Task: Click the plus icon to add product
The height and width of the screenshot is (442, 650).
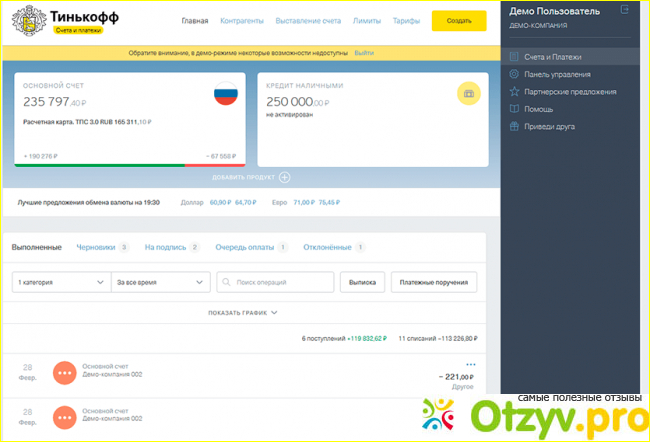Action: pos(284,177)
